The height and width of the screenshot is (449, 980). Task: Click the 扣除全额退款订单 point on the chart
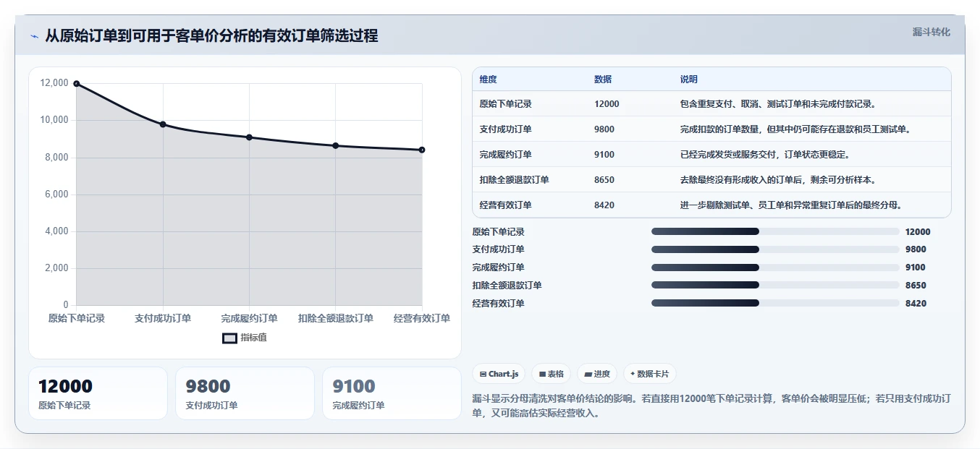pyautogui.click(x=335, y=145)
